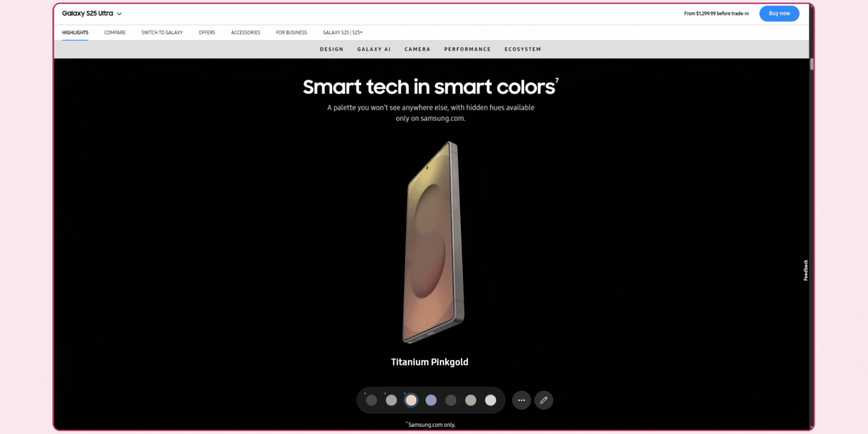Open the For Business tab
This screenshot has height=434, width=868.
pyautogui.click(x=291, y=33)
